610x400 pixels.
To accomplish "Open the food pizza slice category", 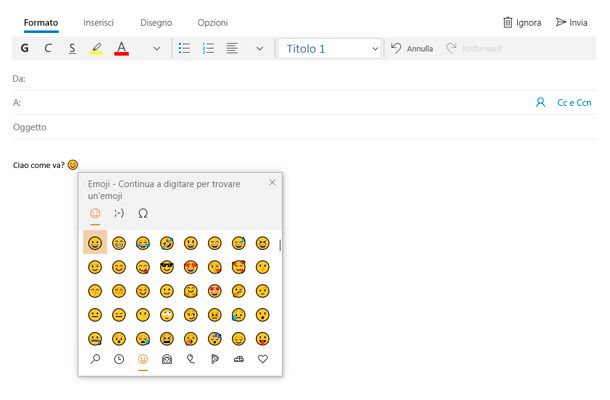I will [x=215, y=359].
